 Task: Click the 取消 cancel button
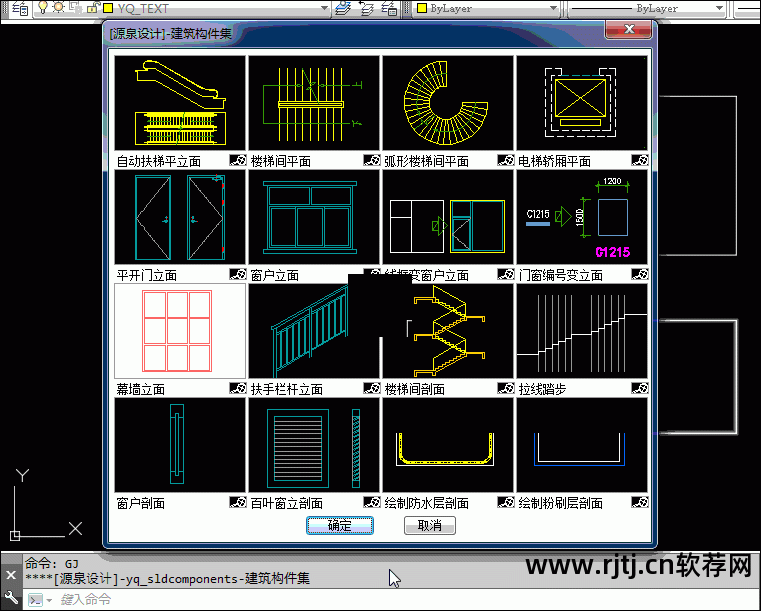coord(430,526)
